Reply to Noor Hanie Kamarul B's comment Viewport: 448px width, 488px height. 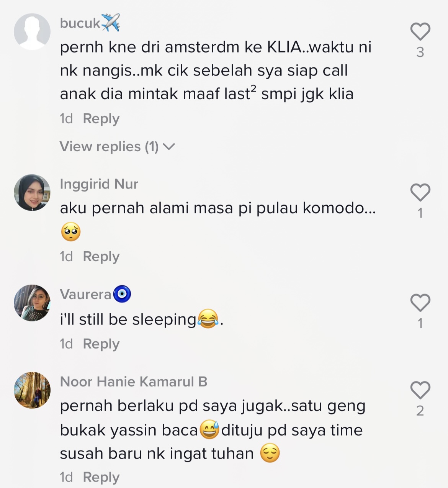(101, 477)
